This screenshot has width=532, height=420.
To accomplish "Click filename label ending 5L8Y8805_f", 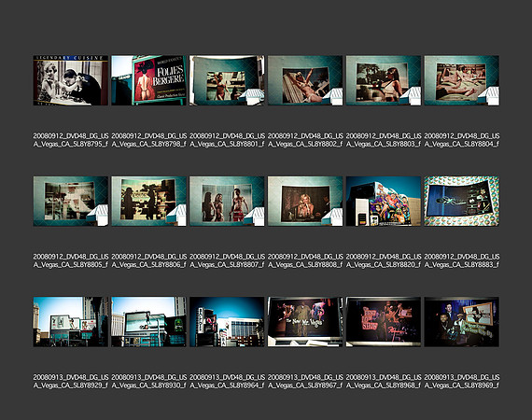I will tap(71, 260).
